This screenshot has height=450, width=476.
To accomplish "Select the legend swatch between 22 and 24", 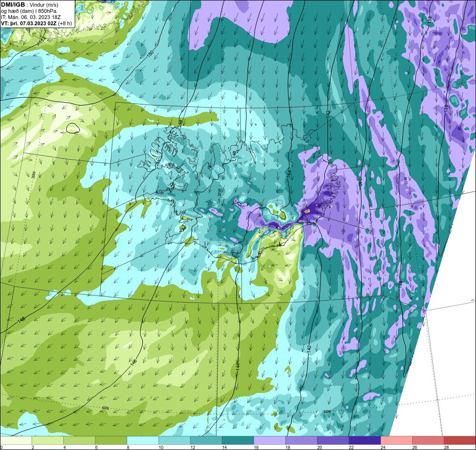I will [x=365, y=440].
